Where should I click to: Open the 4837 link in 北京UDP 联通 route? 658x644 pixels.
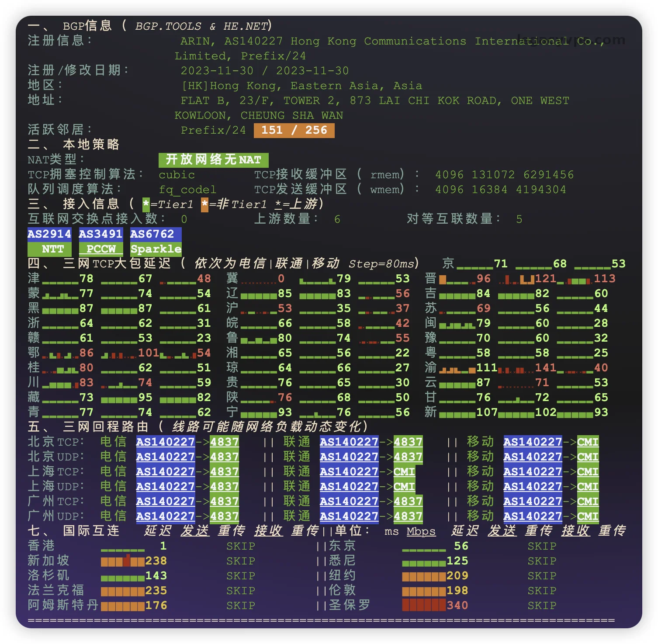408,457
